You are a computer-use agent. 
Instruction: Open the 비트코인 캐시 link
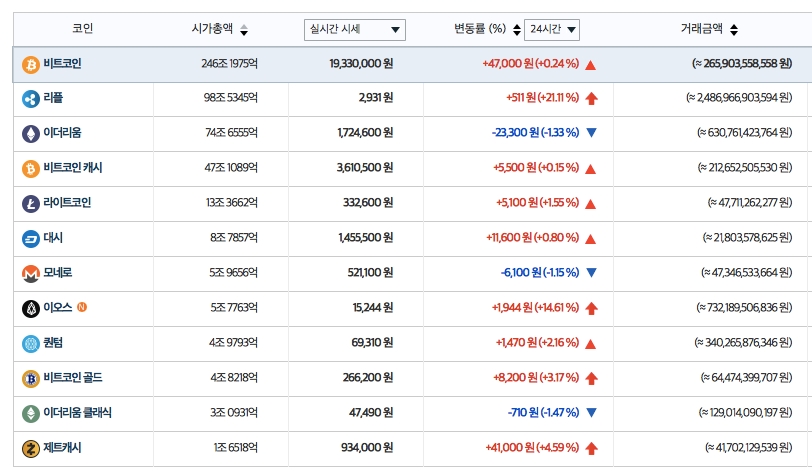(73, 168)
